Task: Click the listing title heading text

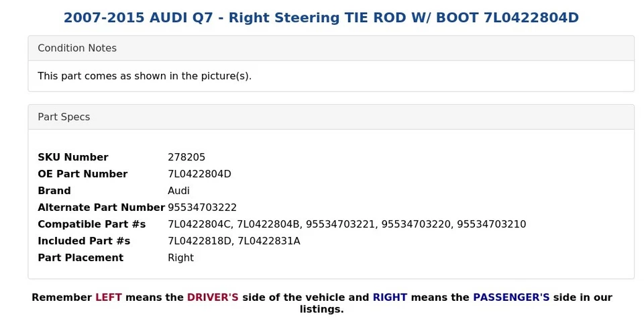Action: pyautogui.click(x=321, y=17)
